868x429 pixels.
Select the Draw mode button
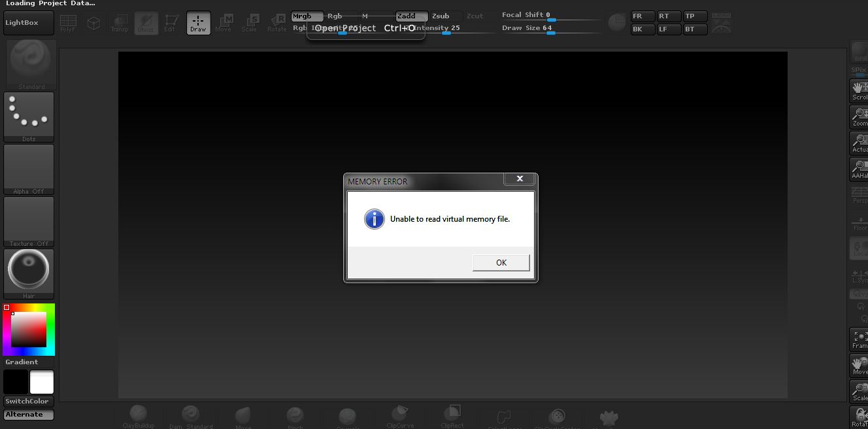[198, 24]
